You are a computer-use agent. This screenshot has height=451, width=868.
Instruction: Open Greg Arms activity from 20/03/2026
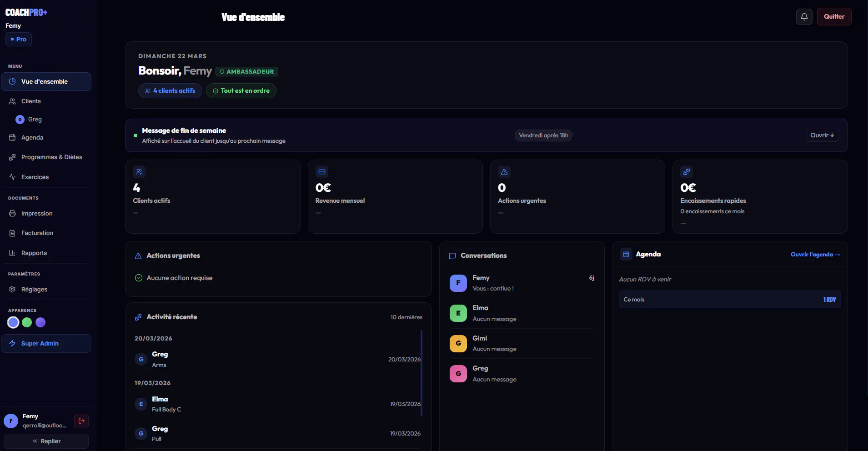coord(277,360)
